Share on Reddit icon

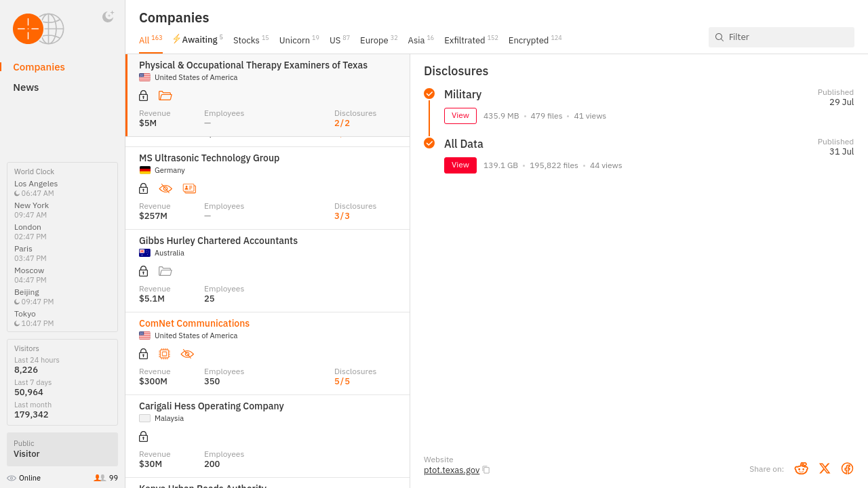click(x=801, y=468)
